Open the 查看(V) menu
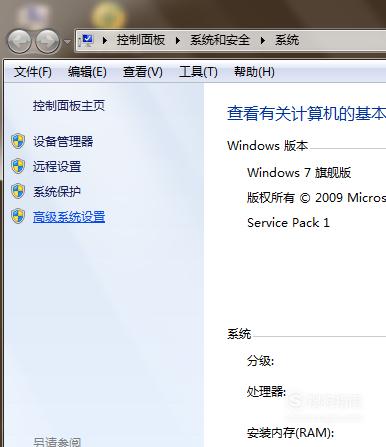Viewport: 386px width, 447px height. coord(143,72)
